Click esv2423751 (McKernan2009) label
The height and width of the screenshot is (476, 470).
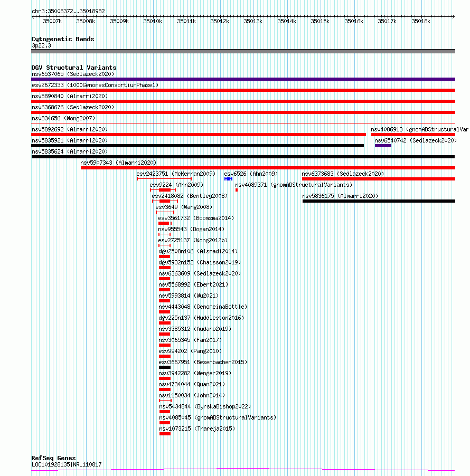click(x=176, y=174)
